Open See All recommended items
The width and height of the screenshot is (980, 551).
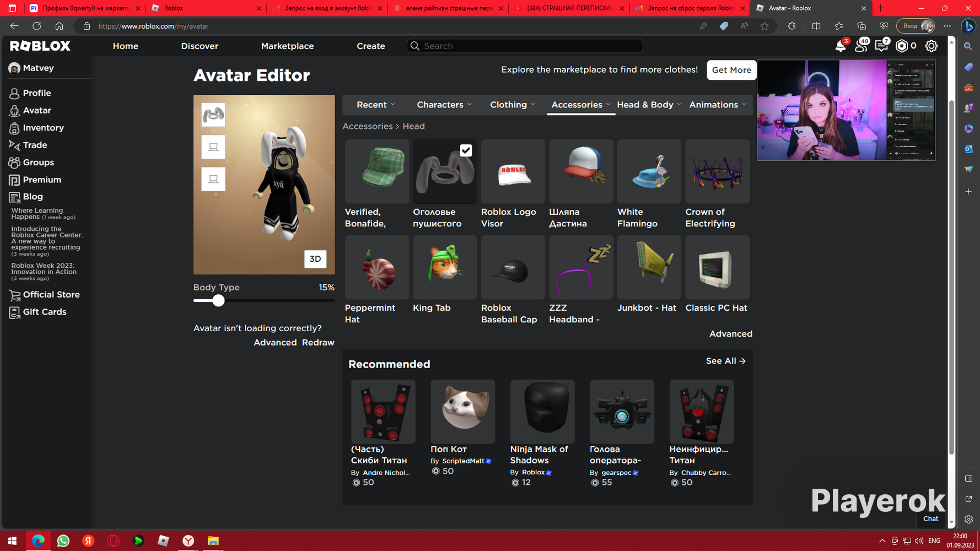point(726,361)
